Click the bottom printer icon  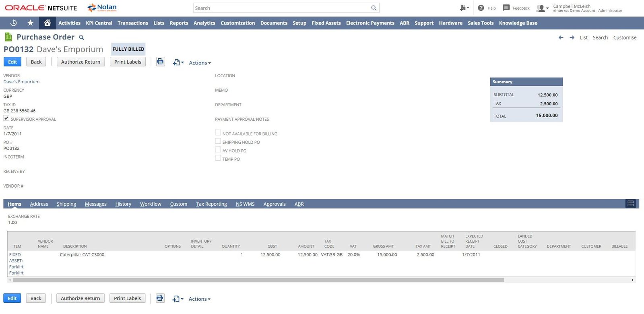[160, 298]
